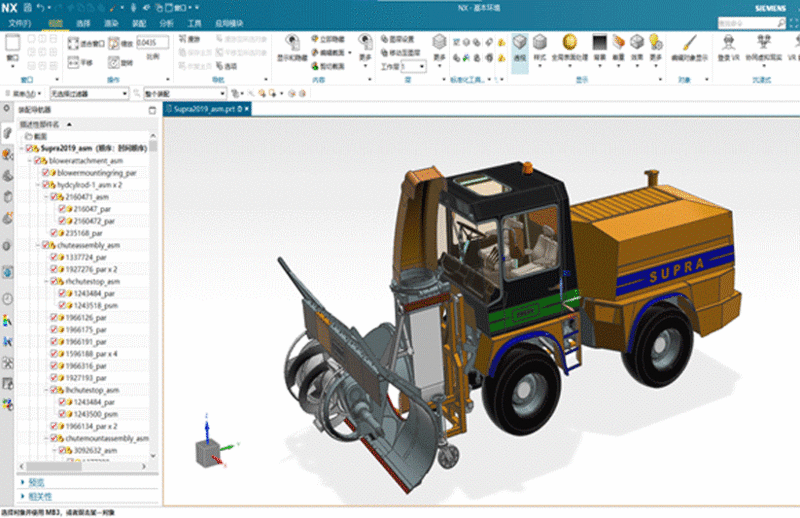Toggle the 1966126_par checkbox
The width and height of the screenshot is (800, 518).
(x=54, y=317)
